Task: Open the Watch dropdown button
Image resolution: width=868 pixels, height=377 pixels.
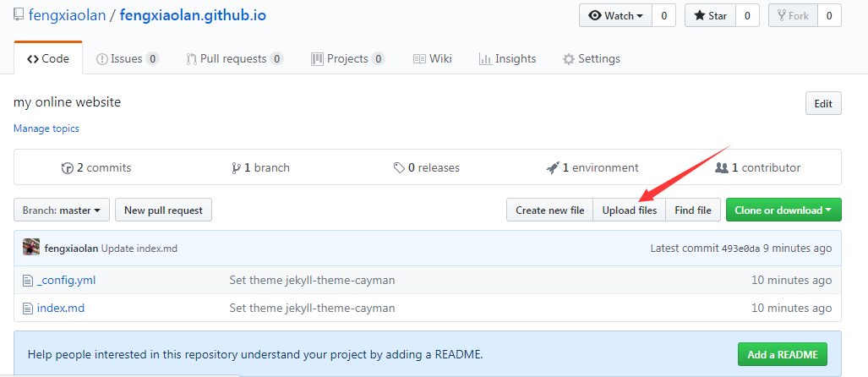Action: coord(615,15)
